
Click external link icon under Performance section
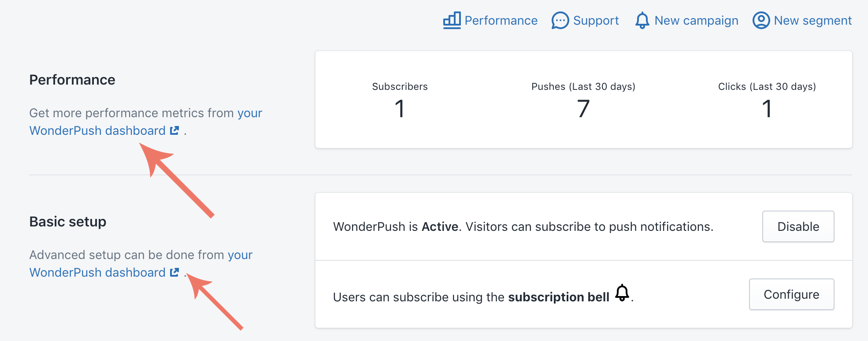(174, 130)
